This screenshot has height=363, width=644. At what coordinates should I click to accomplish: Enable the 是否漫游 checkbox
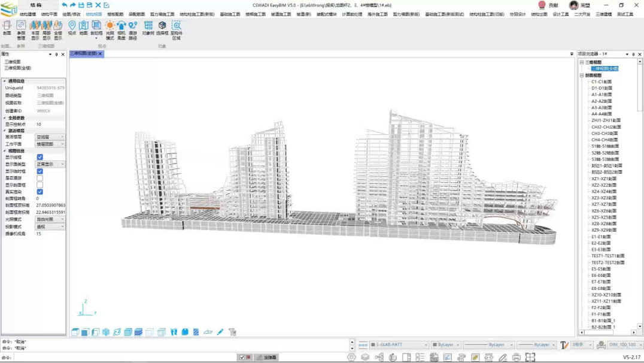[40, 179]
